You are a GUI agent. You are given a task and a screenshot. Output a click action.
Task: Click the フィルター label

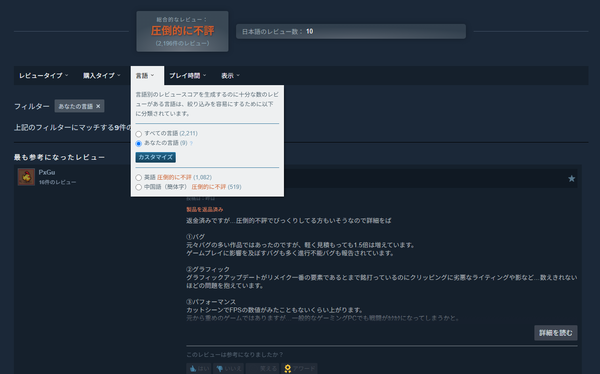tap(32, 106)
